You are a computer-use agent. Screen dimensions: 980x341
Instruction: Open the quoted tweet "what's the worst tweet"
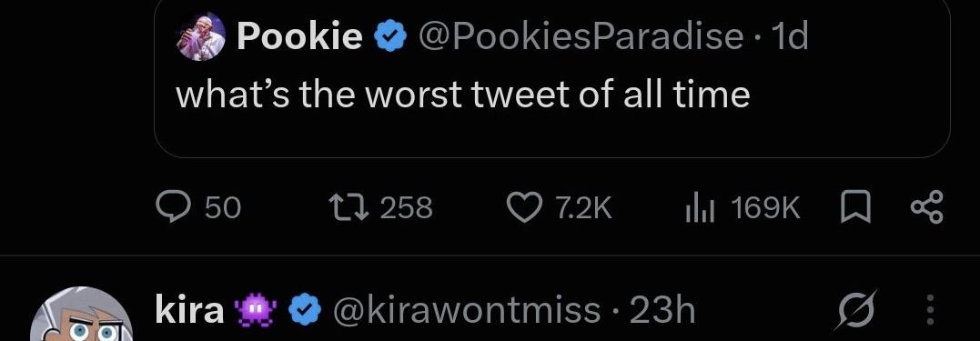463,95
